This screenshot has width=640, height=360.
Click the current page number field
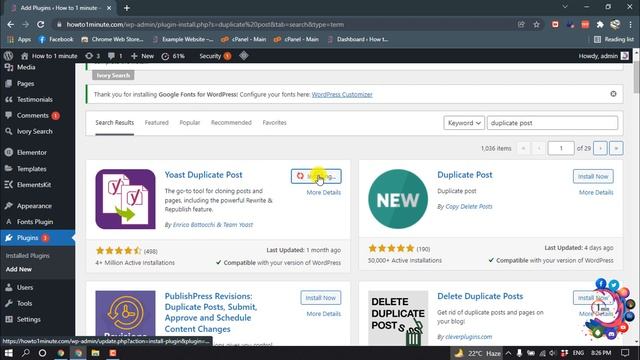pos(561,148)
